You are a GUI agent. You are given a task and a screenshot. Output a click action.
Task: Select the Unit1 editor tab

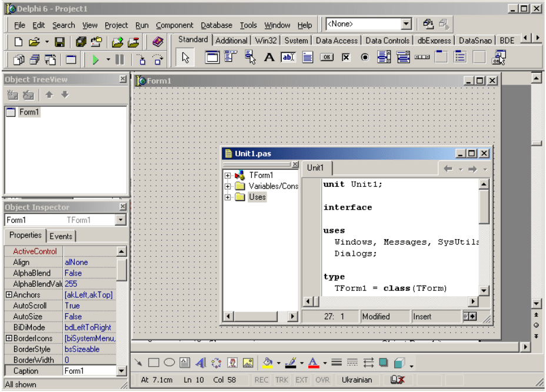315,167
